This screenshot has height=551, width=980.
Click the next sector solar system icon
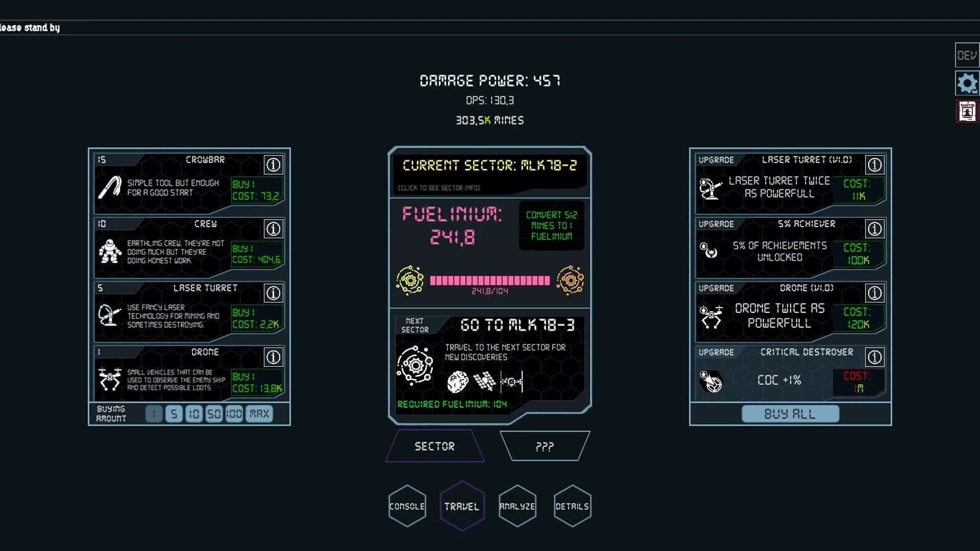click(x=414, y=365)
